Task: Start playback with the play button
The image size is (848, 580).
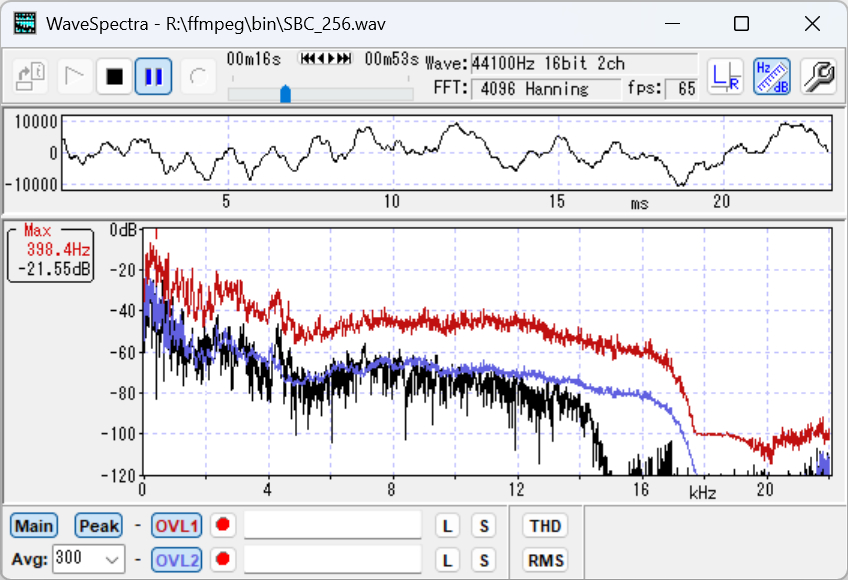Action: 74,76
